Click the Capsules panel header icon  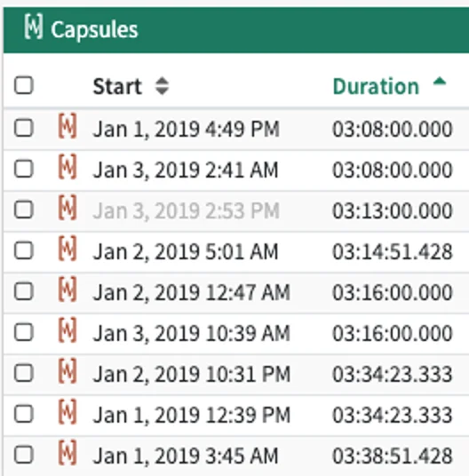pyautogui.click(x=34, y=27)
